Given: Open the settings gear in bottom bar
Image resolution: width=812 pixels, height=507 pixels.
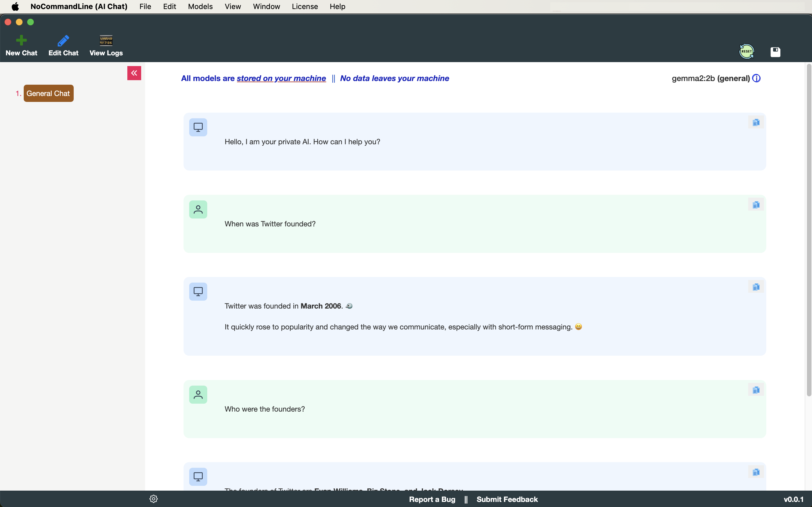Looking at the screenshot, I should coord(154,499).
